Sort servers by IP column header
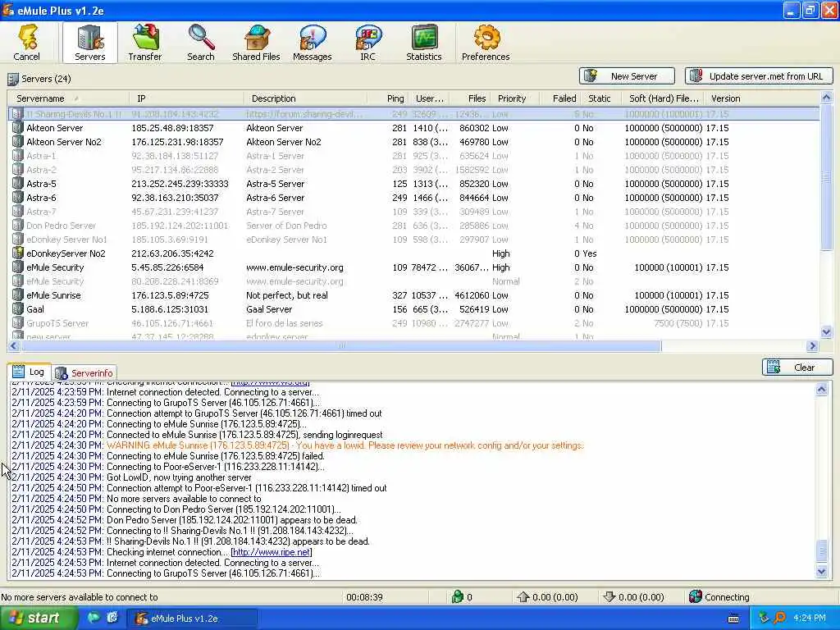Image resolution: width=840 pixels, height=630 pixels. click(186, 98)
